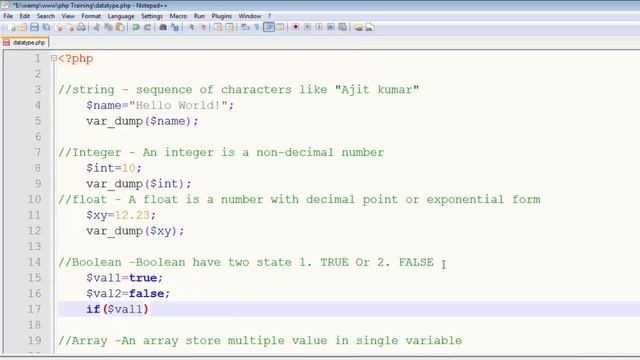Paste using the clipboard toolbar icon

(x=120, y=27)
